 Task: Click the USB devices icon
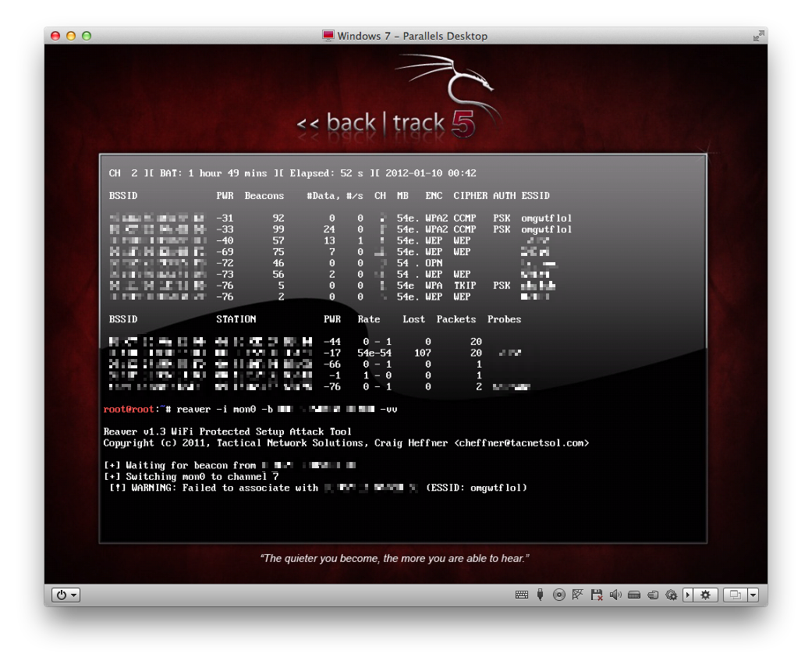point(540,595)
